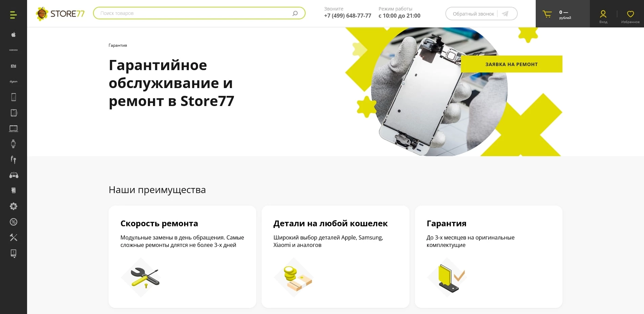Call phone number +7 (499) 648-77-77
This screenshot has height=314, width=644.
click(348, 16)
